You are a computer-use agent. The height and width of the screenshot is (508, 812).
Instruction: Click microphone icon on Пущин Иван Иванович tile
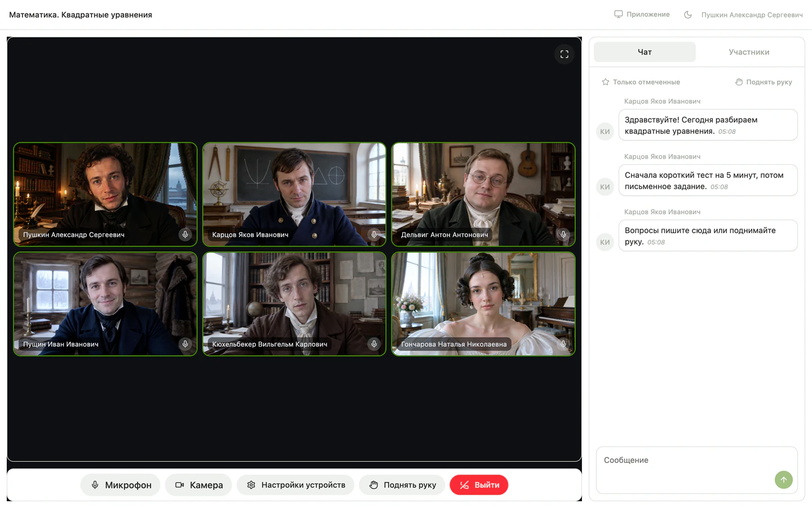[185, 344]
